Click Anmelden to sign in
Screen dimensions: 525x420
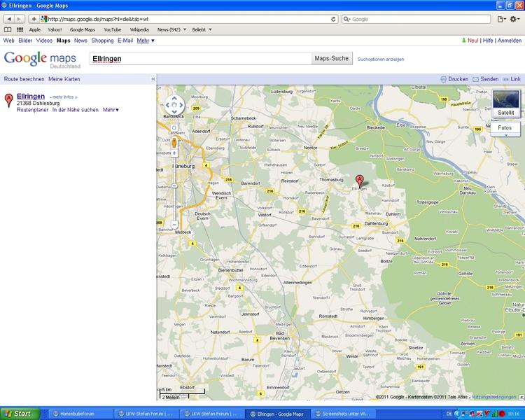(510, 41)
